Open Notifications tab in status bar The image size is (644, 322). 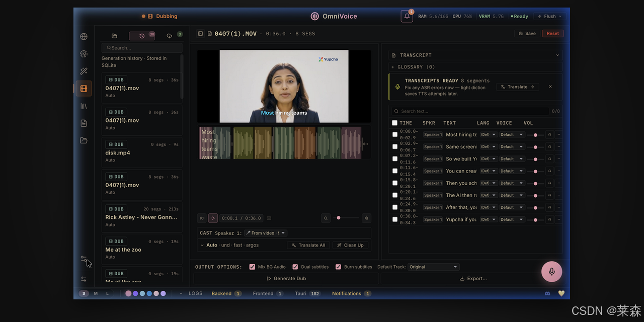(352, 293)
